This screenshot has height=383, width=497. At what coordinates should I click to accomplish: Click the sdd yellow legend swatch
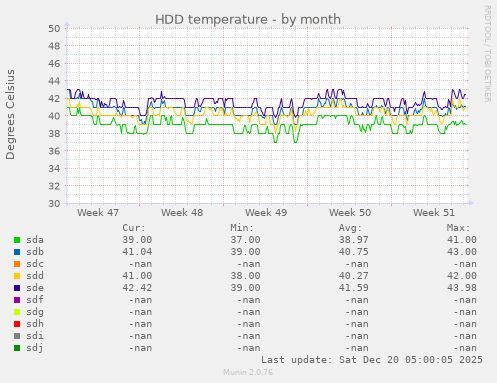(x=17, y=276)
